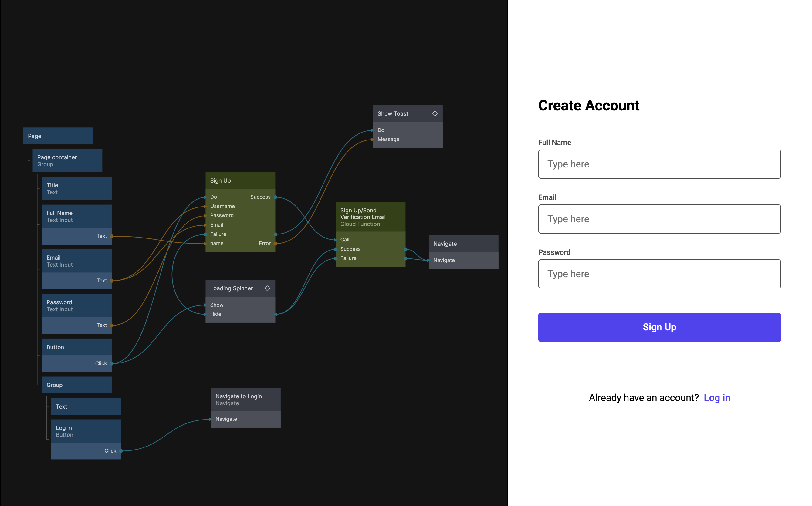
Task: Select the Navigate to Login node header
Action: [245, 400]
